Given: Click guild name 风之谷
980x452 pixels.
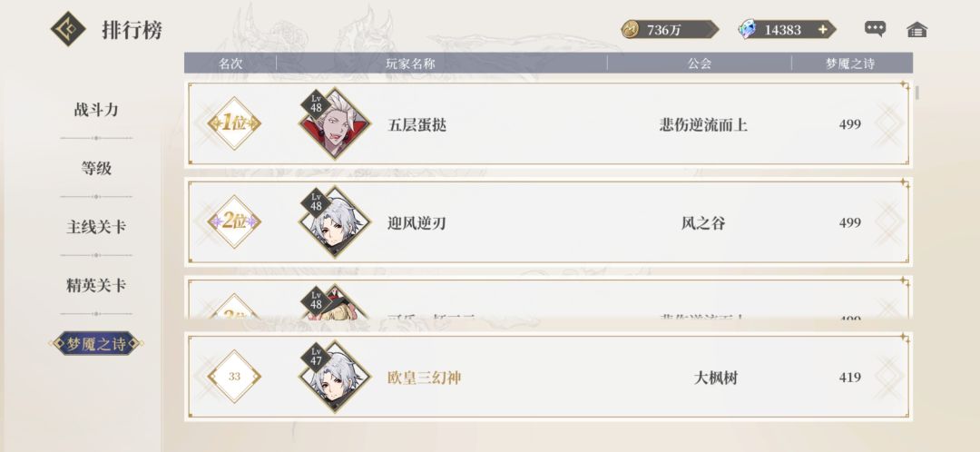Looking at the screenshot, I should click(x=703, y=223).
